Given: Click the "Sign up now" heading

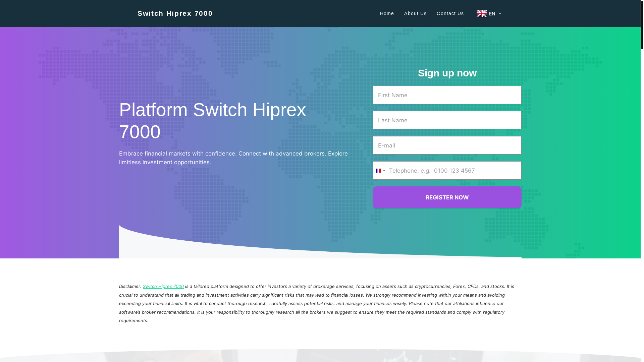Looking at the screenshot, I should [x=447, y=73].
